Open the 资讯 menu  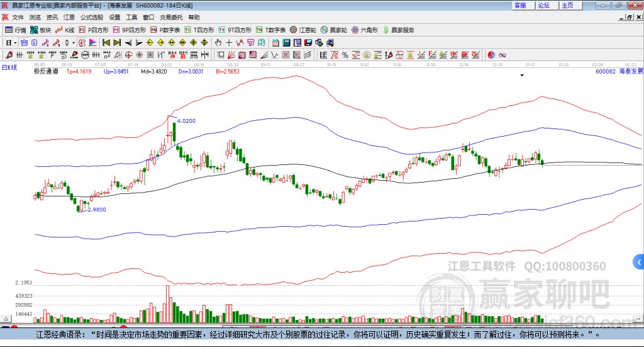pos(52,17)
